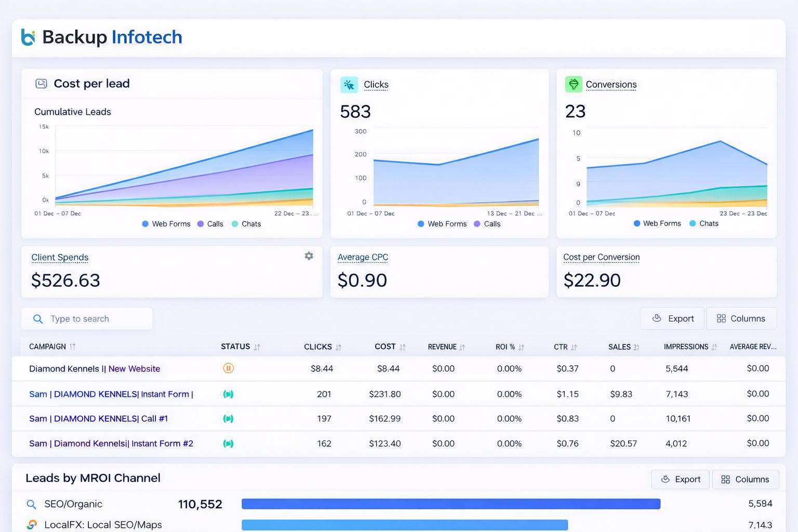Click active status icon for Call #1 campaign
Image resolution: width=798 pixels, height=532 pixels.
pyautogui.click(x=228, y=419)
